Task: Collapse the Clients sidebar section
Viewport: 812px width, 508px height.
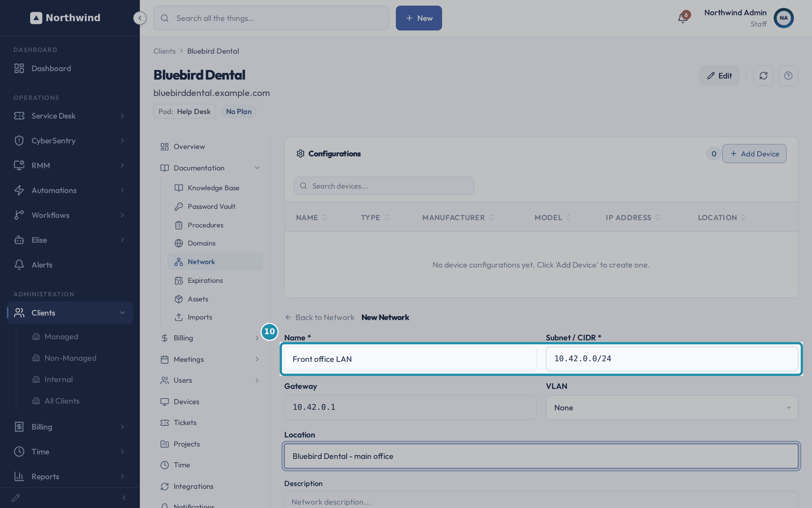Action: click(70, 312)
